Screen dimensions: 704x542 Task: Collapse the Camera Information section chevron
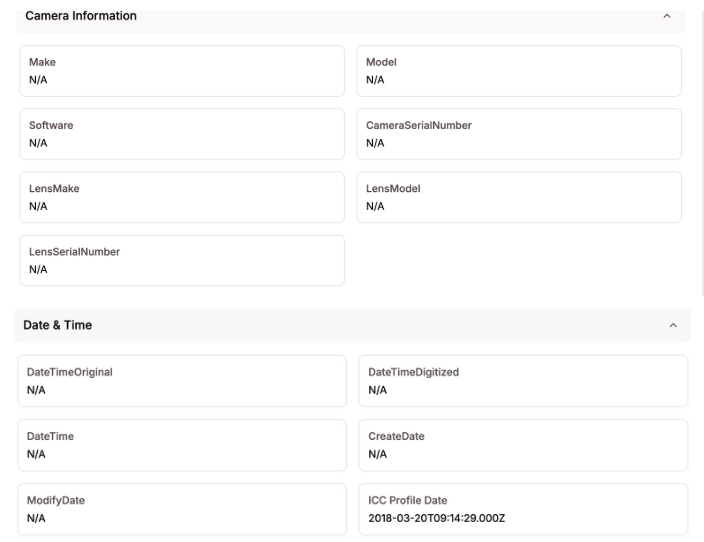coord(667,17)
